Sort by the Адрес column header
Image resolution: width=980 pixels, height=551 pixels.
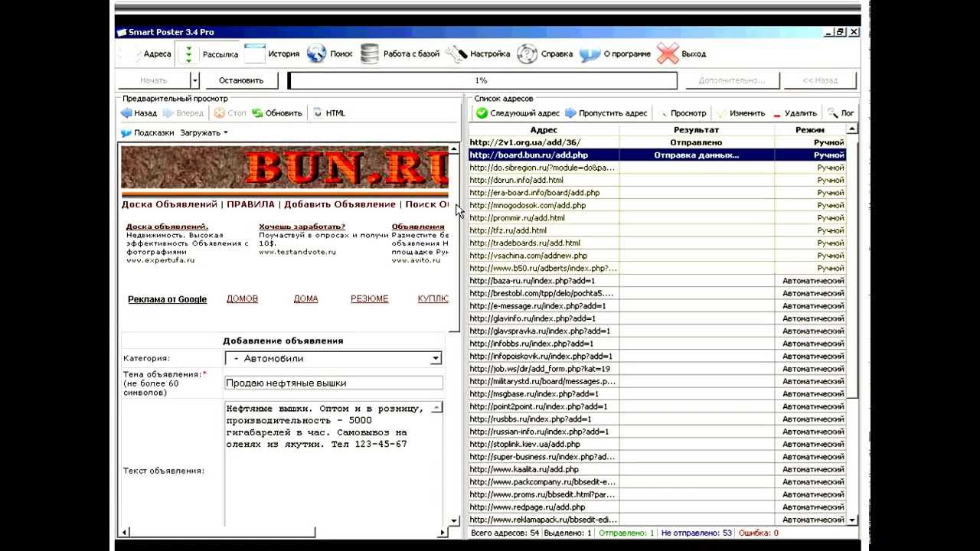(544, 130)
